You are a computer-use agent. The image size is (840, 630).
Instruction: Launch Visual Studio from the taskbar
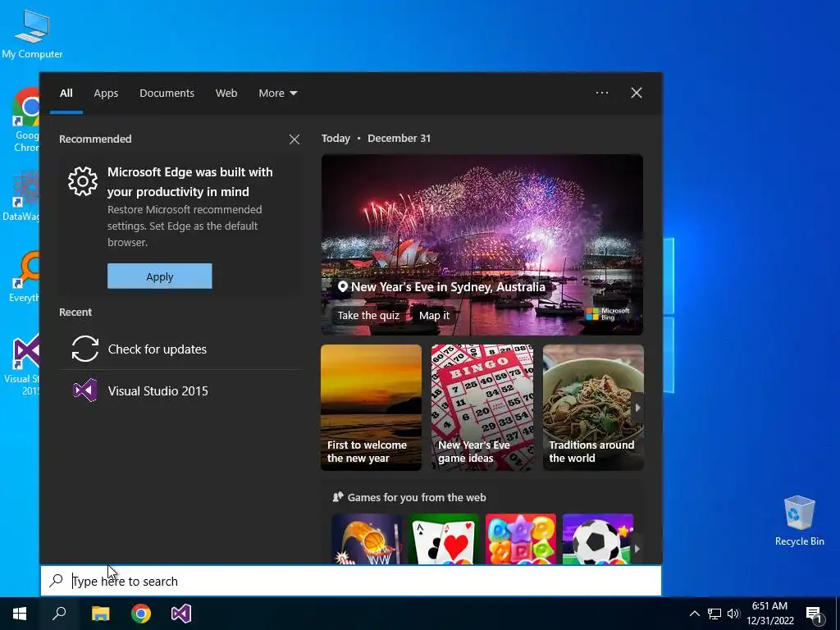coord(181,614)
